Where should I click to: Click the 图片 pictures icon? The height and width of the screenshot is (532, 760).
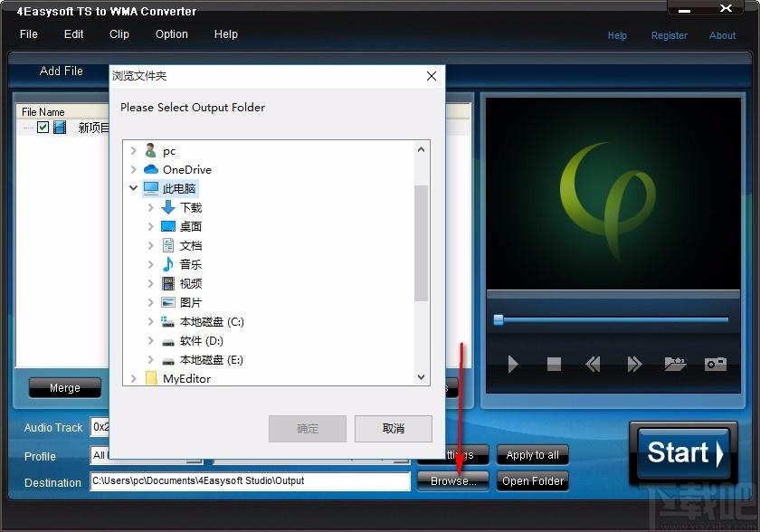[168, 302]
